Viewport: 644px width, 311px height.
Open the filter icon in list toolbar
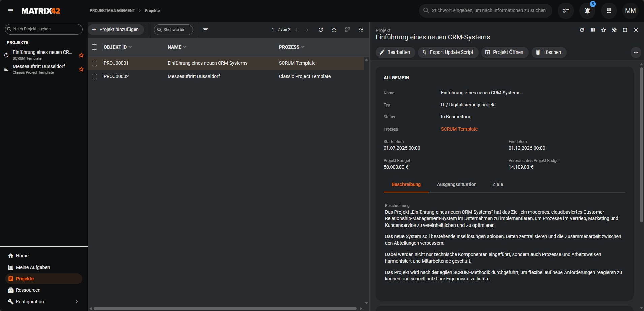tap(206, 30)
